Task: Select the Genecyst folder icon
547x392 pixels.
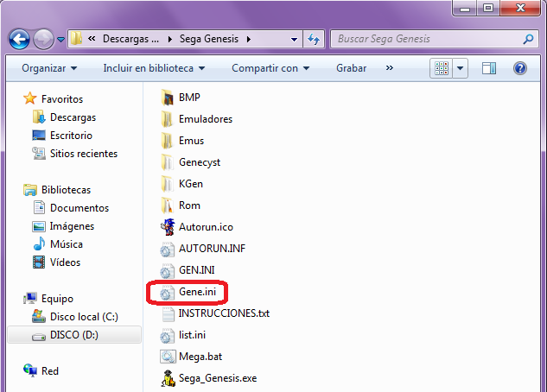Action: point(167,162)
